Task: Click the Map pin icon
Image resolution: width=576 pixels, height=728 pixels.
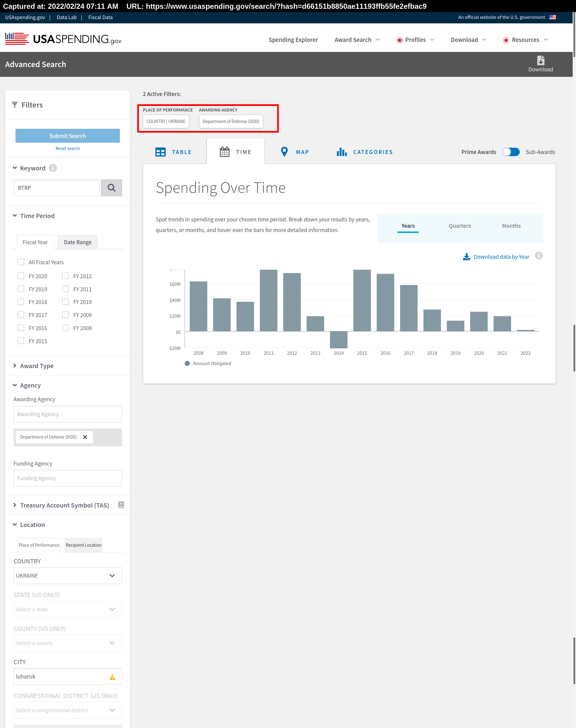Action: (284, 152)
